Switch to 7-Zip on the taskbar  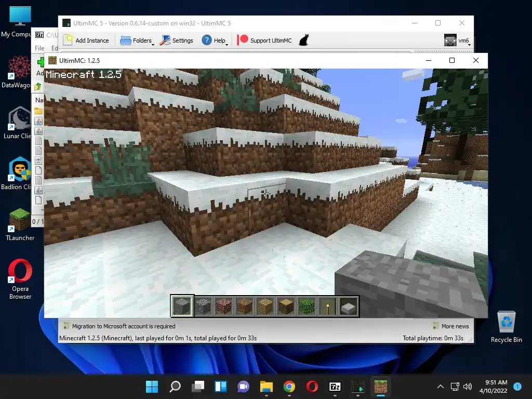(335, 387)
